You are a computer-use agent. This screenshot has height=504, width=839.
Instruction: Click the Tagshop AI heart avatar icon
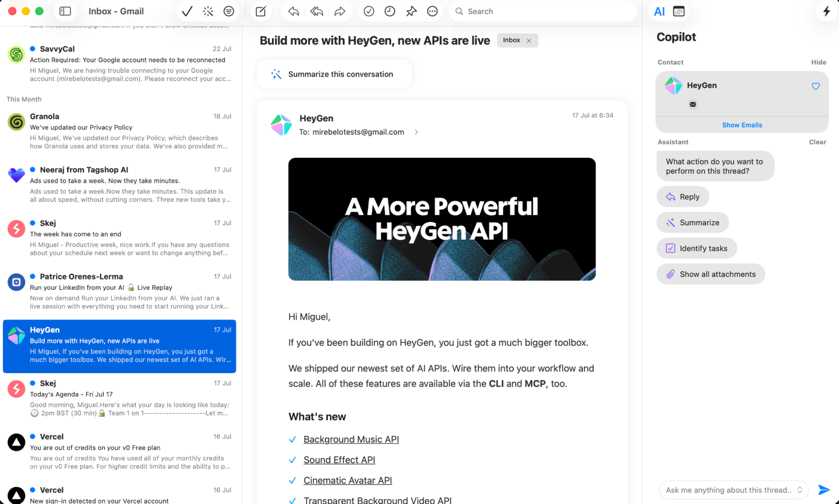pyautogui.click(x=16, y=175)
